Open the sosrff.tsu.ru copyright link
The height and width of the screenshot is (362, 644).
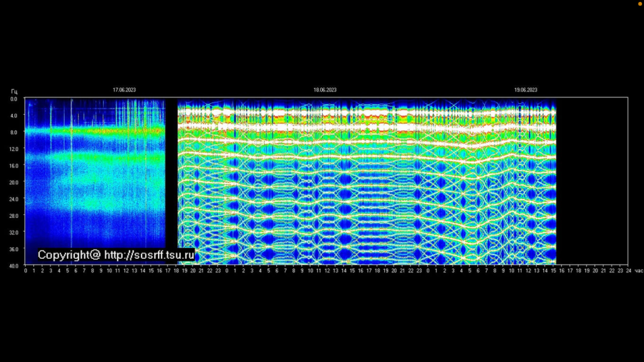pos(116,255)
